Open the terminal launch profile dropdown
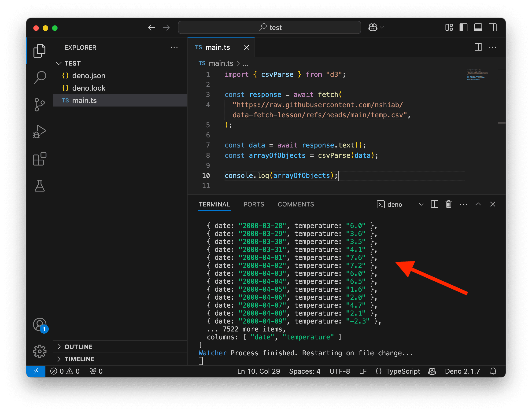532x412 pixels. (421, 204)
